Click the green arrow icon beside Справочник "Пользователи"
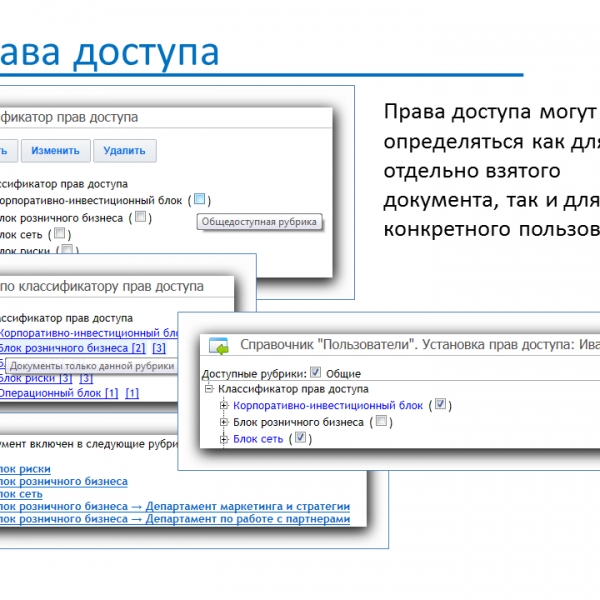 pyautogui.click(x=218, y=346)
